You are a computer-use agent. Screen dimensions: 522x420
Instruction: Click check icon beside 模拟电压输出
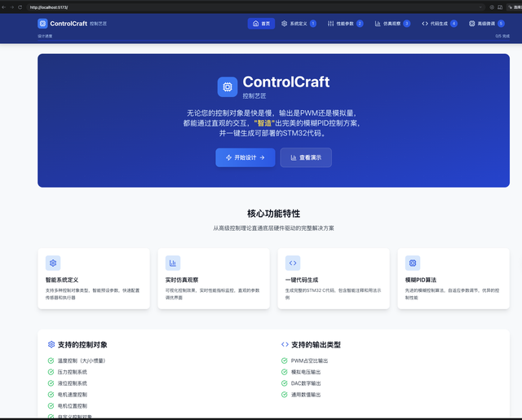click(285, 372)
